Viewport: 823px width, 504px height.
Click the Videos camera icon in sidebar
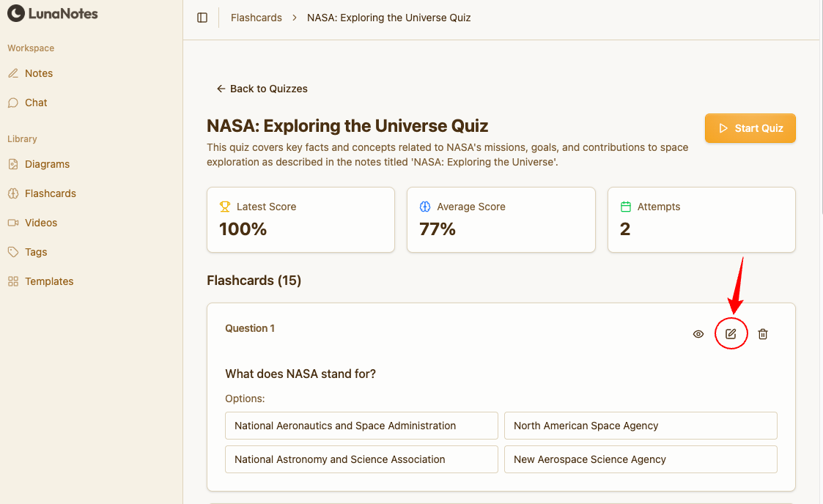[x=13, y=223]
